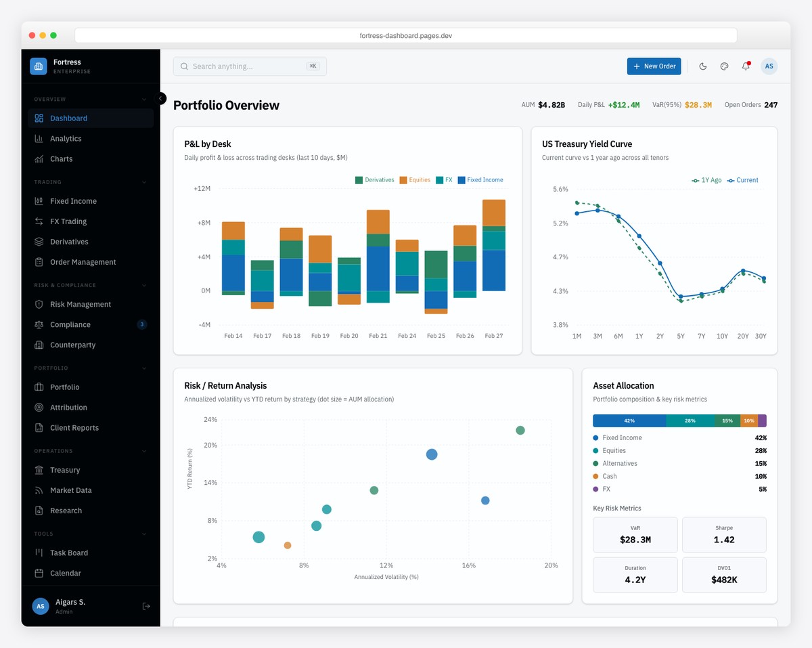The width and height of the screenshot is (812, 648).
Task: Create a New Order
Action: 654,66
